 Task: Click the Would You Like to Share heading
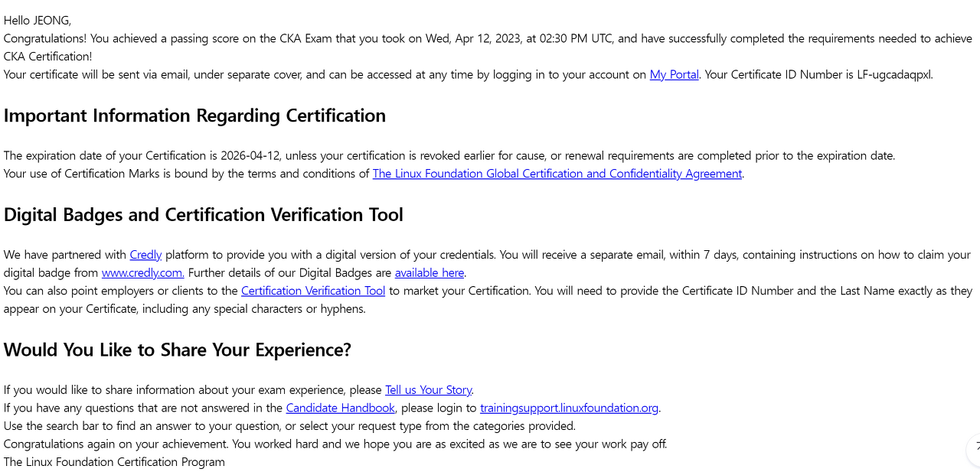click(x=178, y=350)
